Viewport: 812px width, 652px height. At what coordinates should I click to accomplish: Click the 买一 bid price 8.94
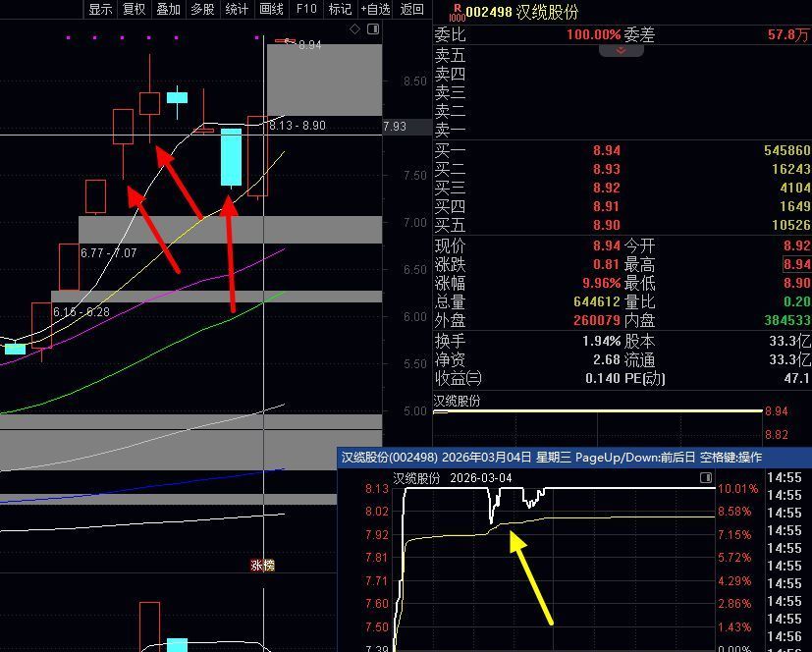pyautogui.click(x=606, y=150)
